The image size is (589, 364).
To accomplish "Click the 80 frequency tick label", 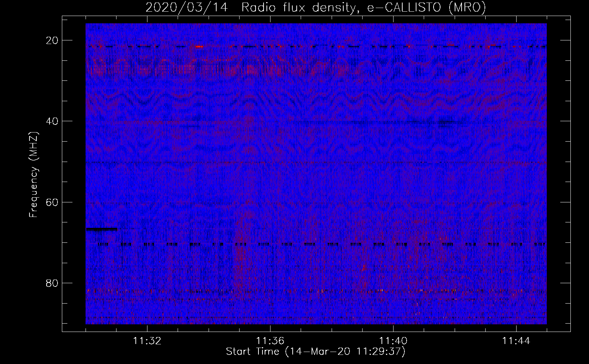I will pyautogui.click(x=52, y=283).
